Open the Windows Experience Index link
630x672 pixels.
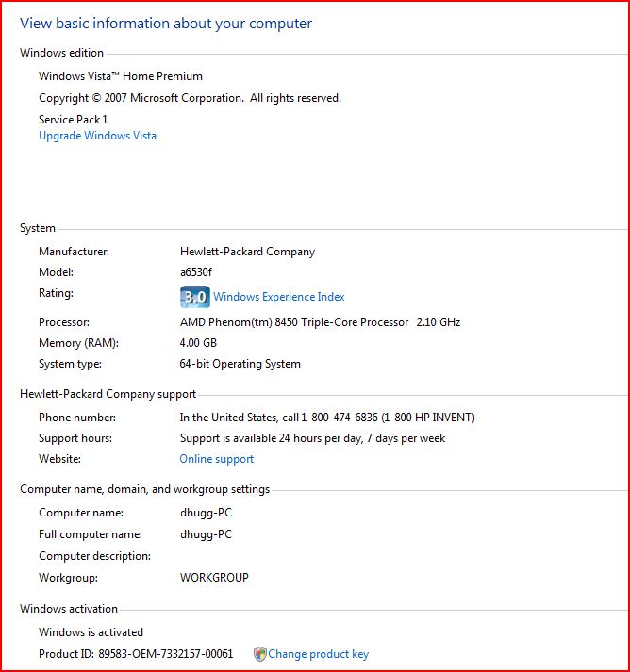(279, 297)
